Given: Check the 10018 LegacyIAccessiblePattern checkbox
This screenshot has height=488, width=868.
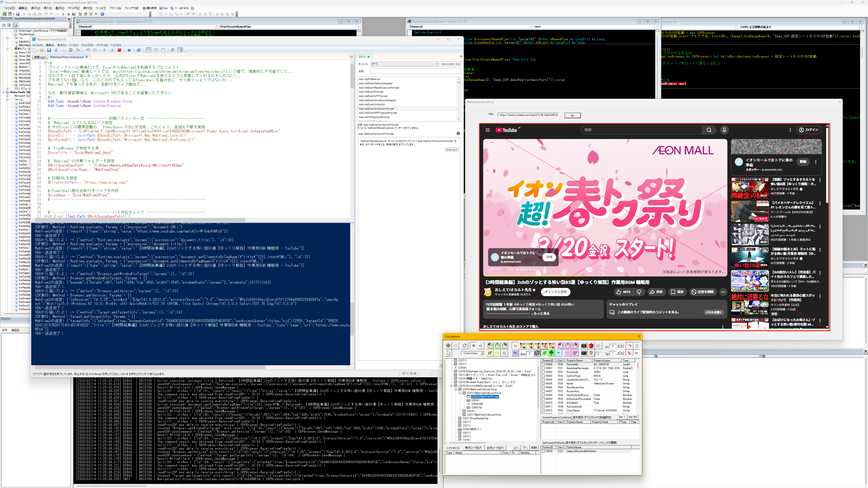Looking at the screenshot, I should click(x=543, y=451).
